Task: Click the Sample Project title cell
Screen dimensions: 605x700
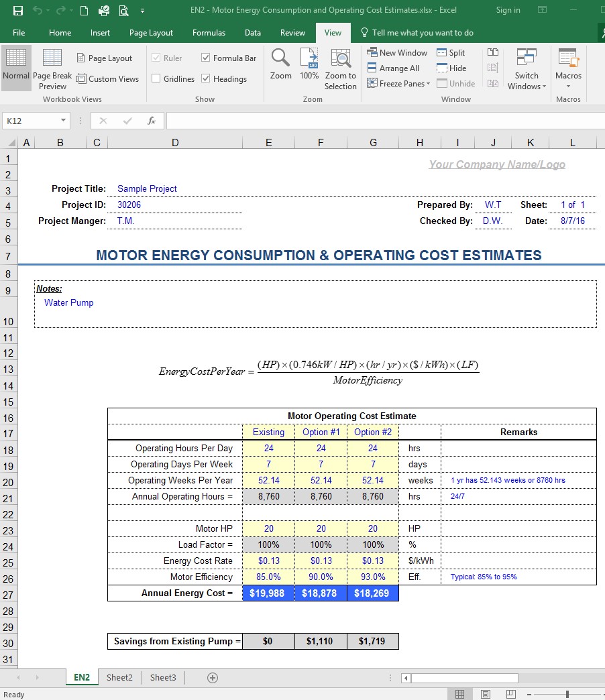Action: (147, 189)
